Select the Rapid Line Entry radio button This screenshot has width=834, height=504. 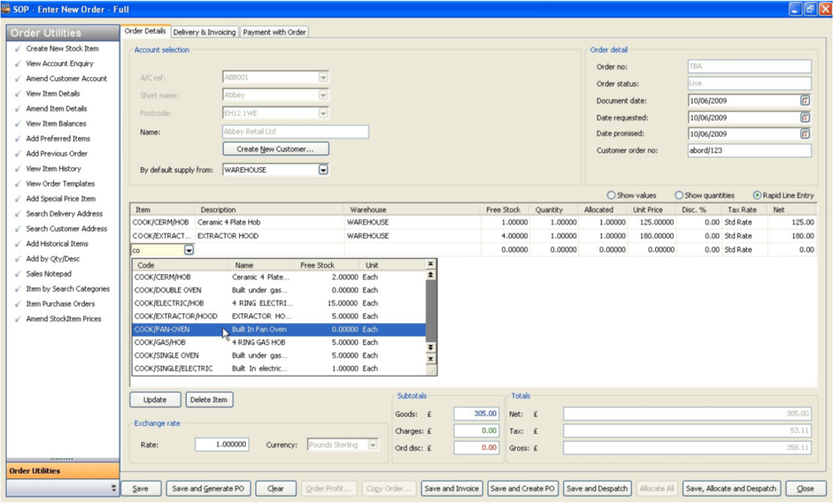(757, 195)
